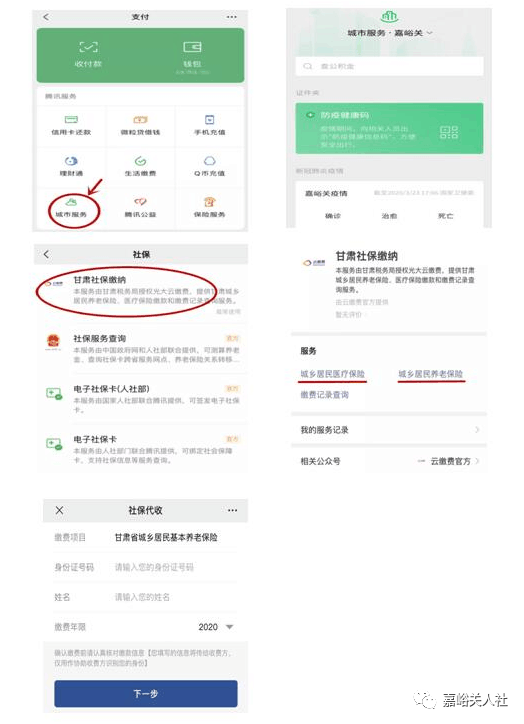Click the 社保服务查询 emblem icon

54,342
